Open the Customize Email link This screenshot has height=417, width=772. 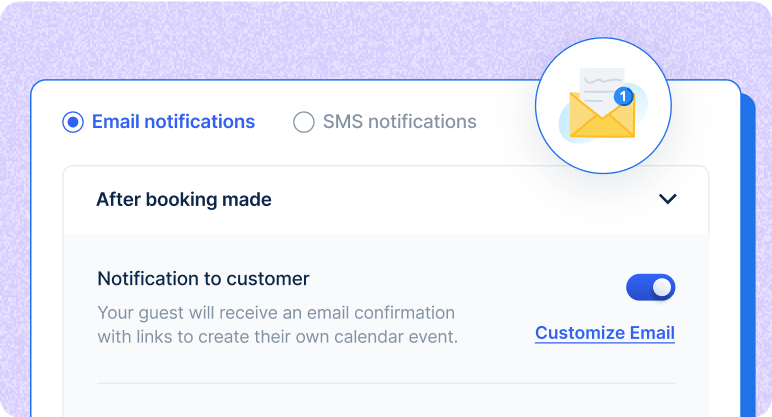[605, 333]
